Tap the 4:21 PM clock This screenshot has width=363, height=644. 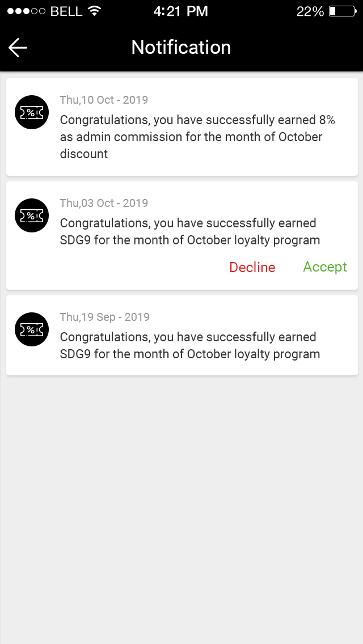tap(181, 11)
